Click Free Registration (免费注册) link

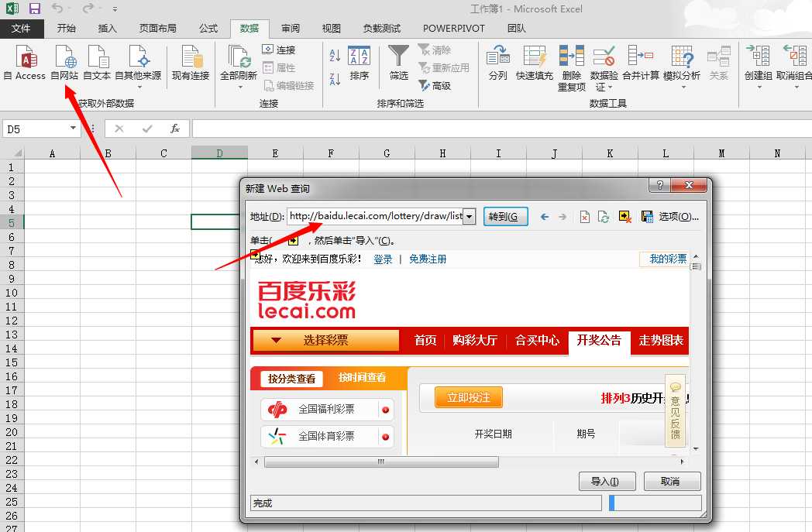pos(428,259)
